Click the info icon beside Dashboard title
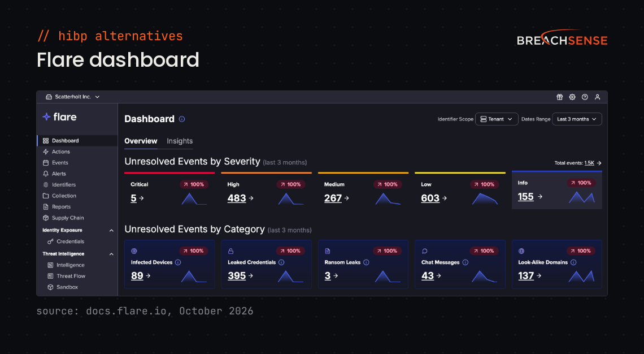This screenshot has width=644, height=354. pyautogui.click(x=182, y=119)
